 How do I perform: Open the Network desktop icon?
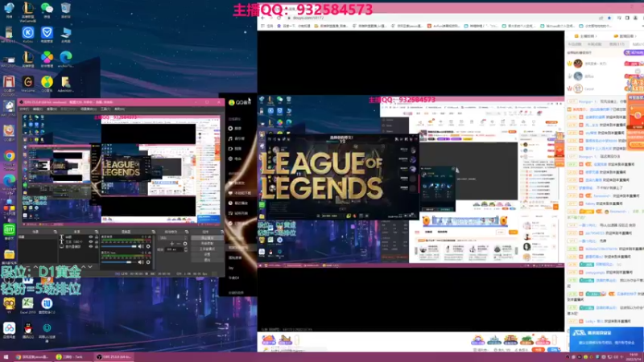click(9, 9)
